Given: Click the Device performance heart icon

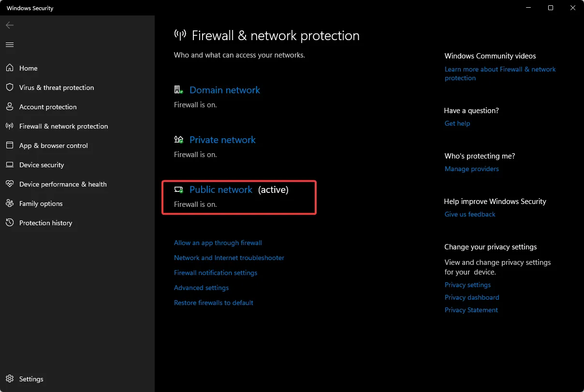Looking at the screenshot, I should (10, 184).
